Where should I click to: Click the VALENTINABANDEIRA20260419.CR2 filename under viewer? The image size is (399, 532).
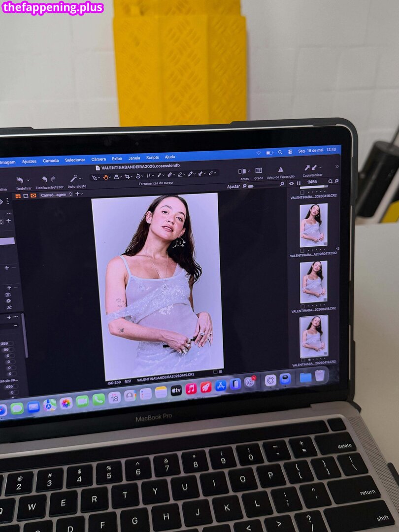click(166, 378)
